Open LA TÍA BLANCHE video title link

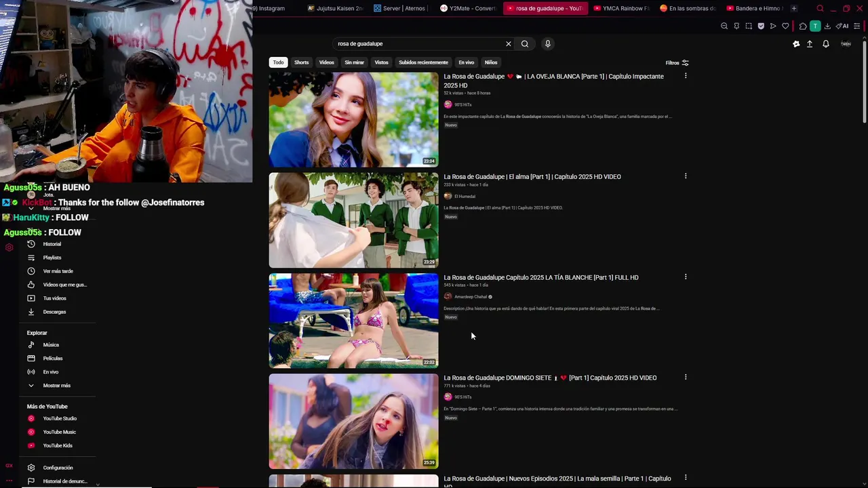pyautogui.click(x=541, y=277)
